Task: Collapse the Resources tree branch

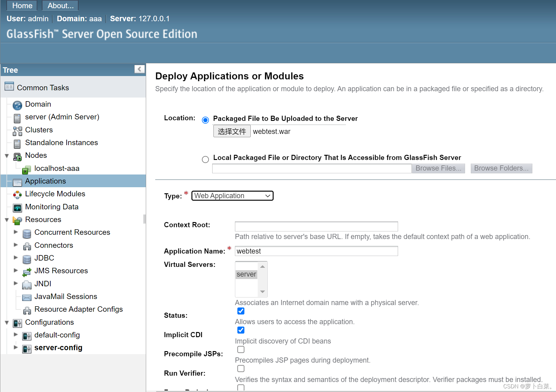Action: pyautogui.click(x=7, y=220)
